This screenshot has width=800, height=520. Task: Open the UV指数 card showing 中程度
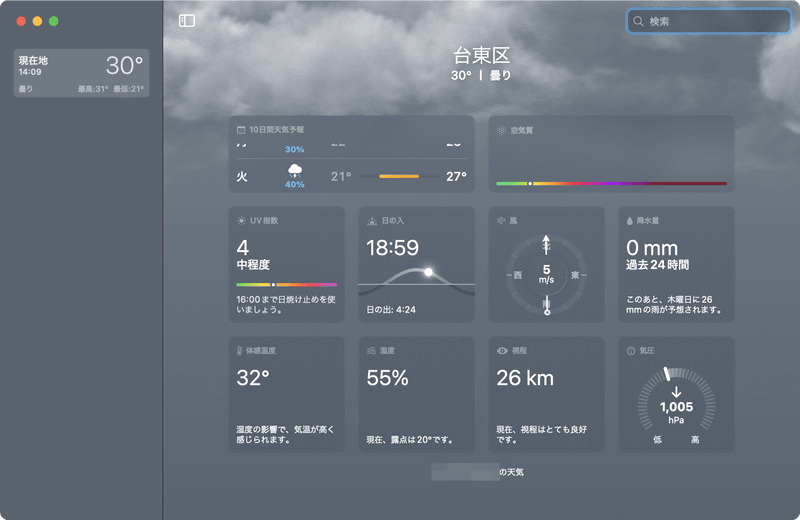tap(286, 264)
